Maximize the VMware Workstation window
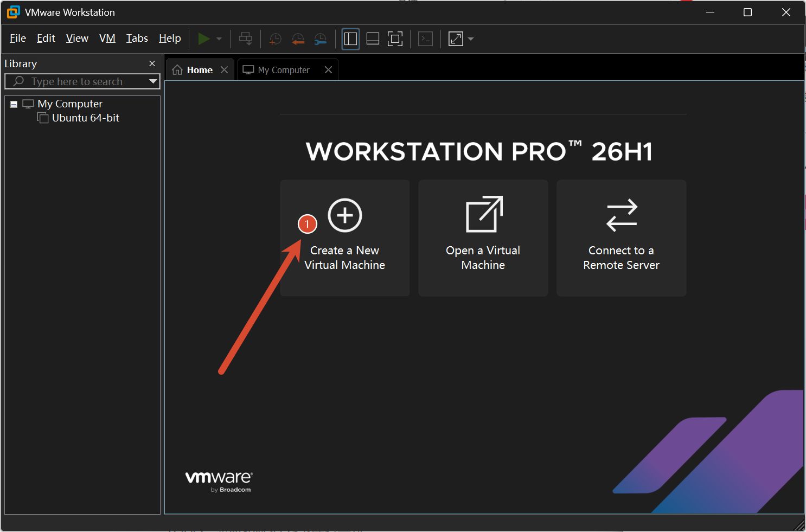 point(747,12)
